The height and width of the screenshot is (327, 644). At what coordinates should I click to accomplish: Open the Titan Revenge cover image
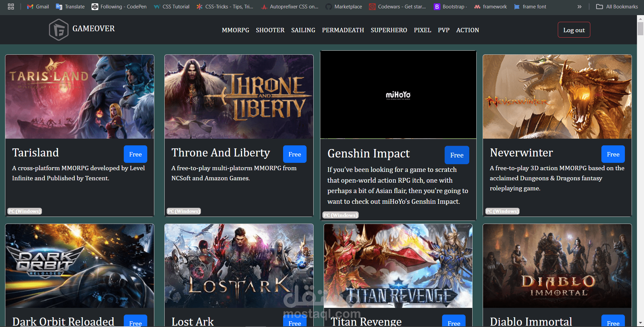[398, 266]
